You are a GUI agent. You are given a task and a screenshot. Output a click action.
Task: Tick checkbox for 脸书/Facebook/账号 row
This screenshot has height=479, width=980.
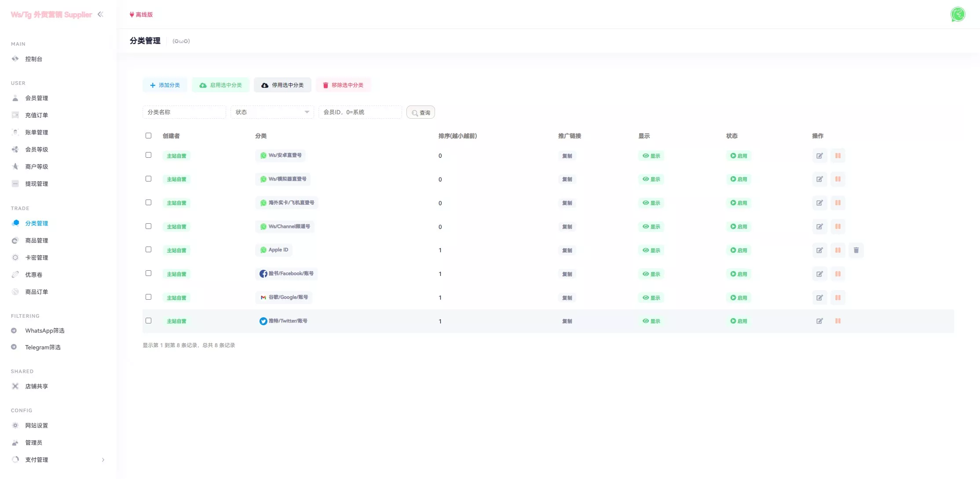click(148, 273)
